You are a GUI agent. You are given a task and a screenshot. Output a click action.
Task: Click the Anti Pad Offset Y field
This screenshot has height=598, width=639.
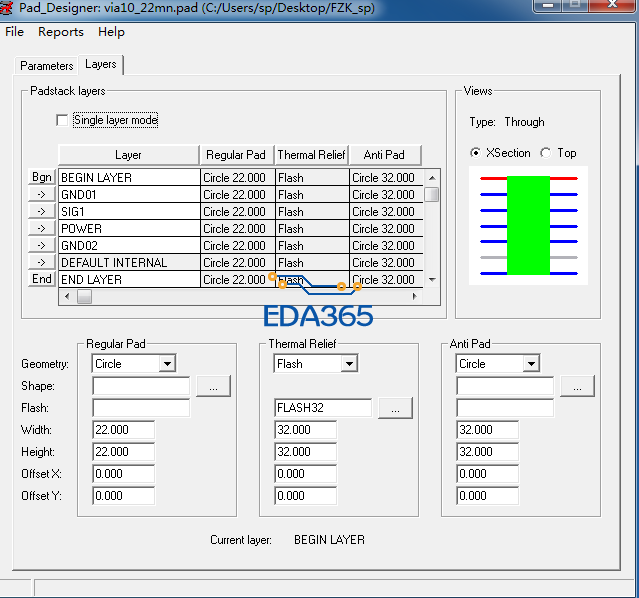(x=487, y=496)
